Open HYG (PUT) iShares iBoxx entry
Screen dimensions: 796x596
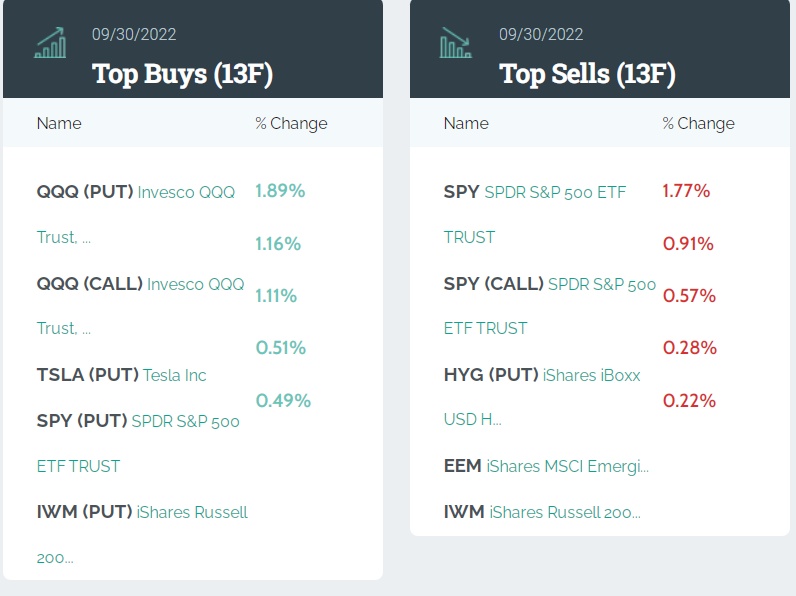pos(541,375)
